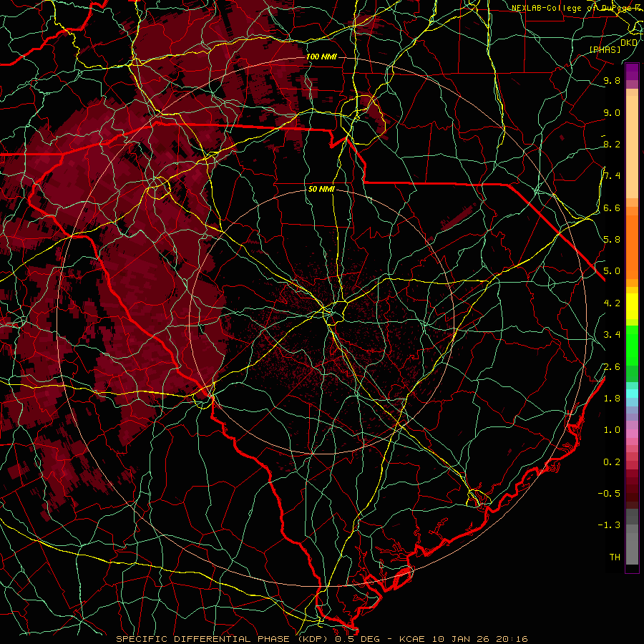
Task: Click the '5.8' scale value
Action: click(612, 240)
